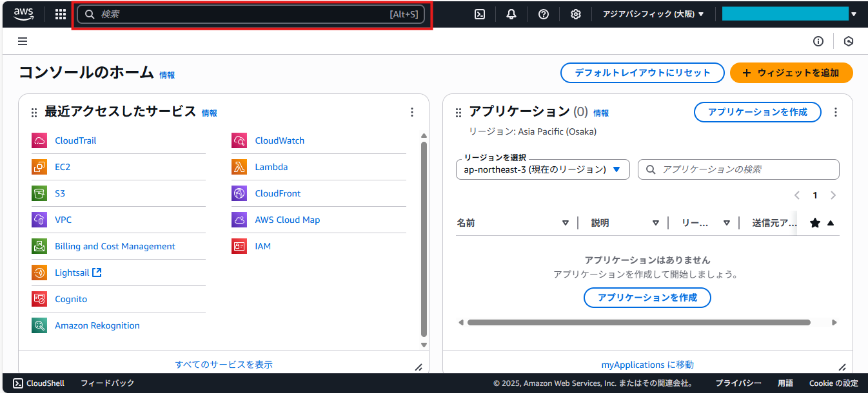Click the info circle icon at right
Screen dimensions: 868x393
click(818, 41)
